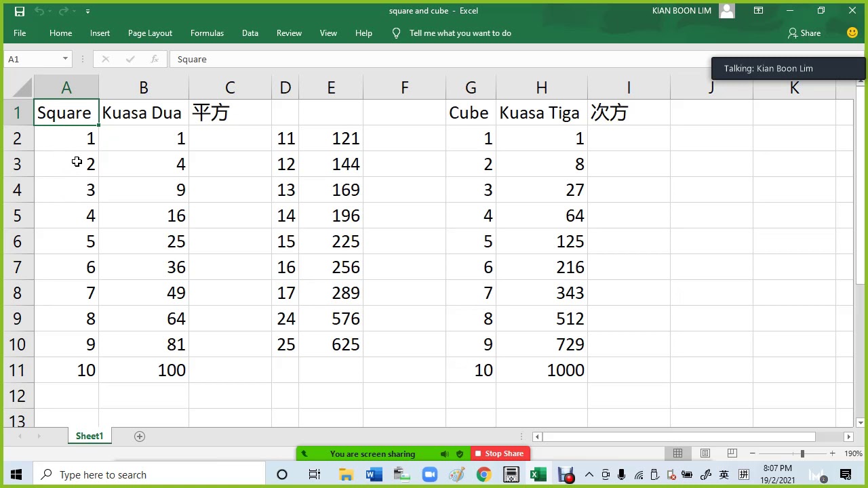Select the cell containing 平方

click(x=230, y=113)
